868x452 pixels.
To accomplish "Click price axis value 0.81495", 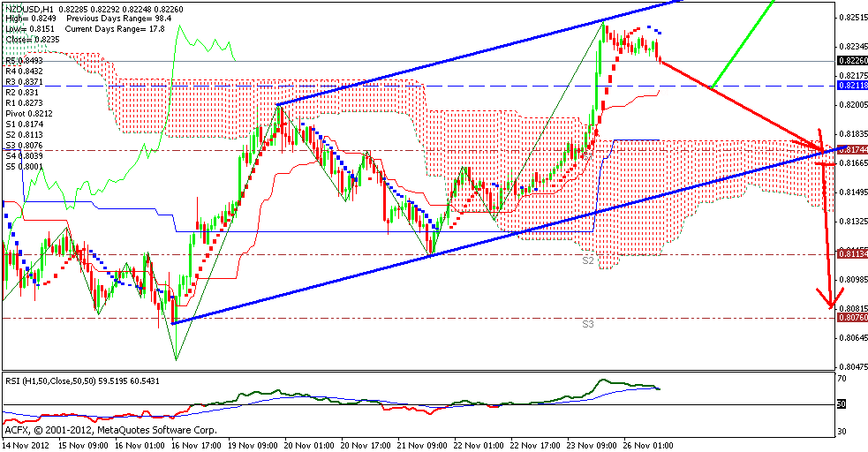I will point(853,192).
